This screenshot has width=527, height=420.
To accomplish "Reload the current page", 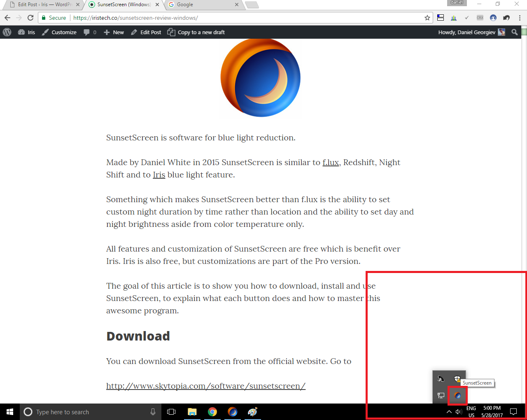I will [30, 18].
